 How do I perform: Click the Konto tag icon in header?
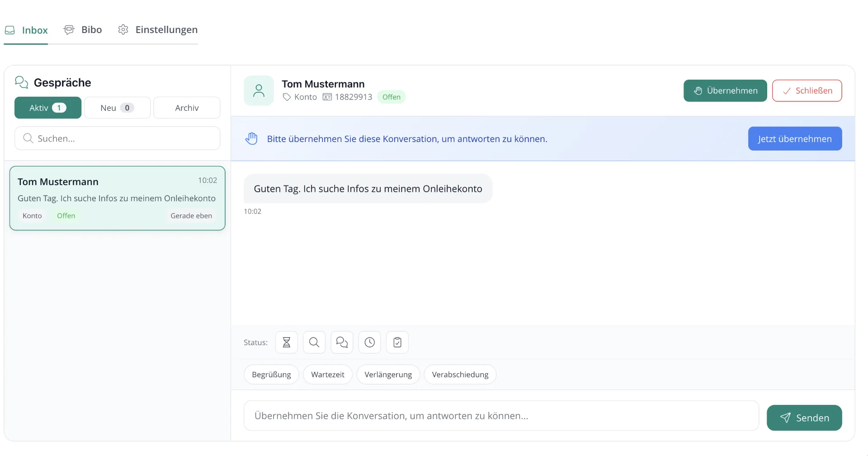[x=287, y=97]
